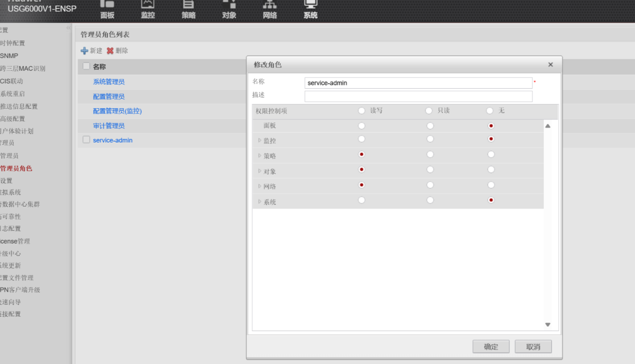Set 策略 permission to none
The width and height of the screenshot is (635, 364).
(x=491, y=154)
